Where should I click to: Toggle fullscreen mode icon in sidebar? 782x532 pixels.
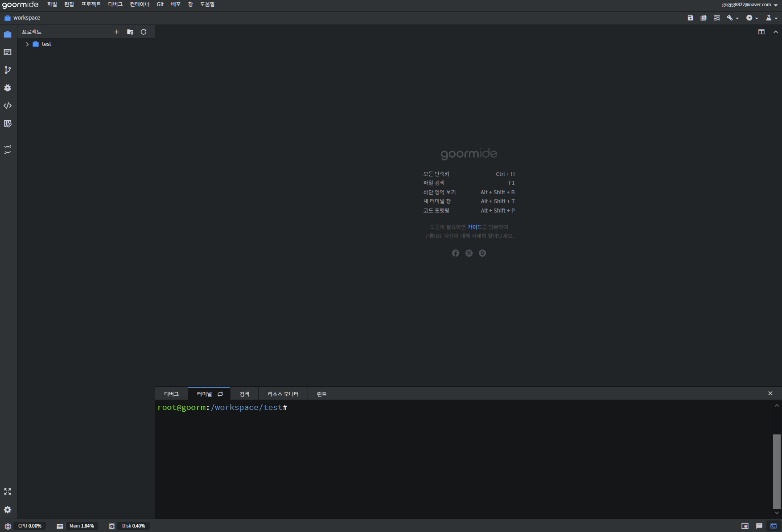[x=8, y=491]
